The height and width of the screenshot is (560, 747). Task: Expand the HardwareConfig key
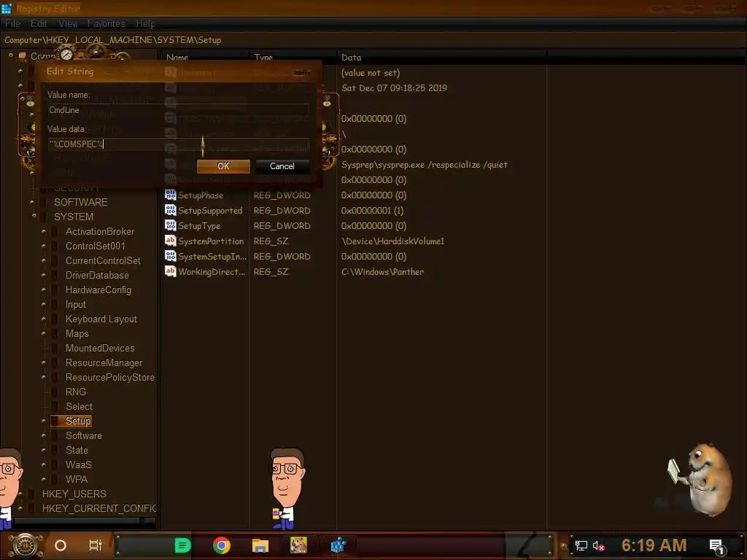tap(44, 290)
